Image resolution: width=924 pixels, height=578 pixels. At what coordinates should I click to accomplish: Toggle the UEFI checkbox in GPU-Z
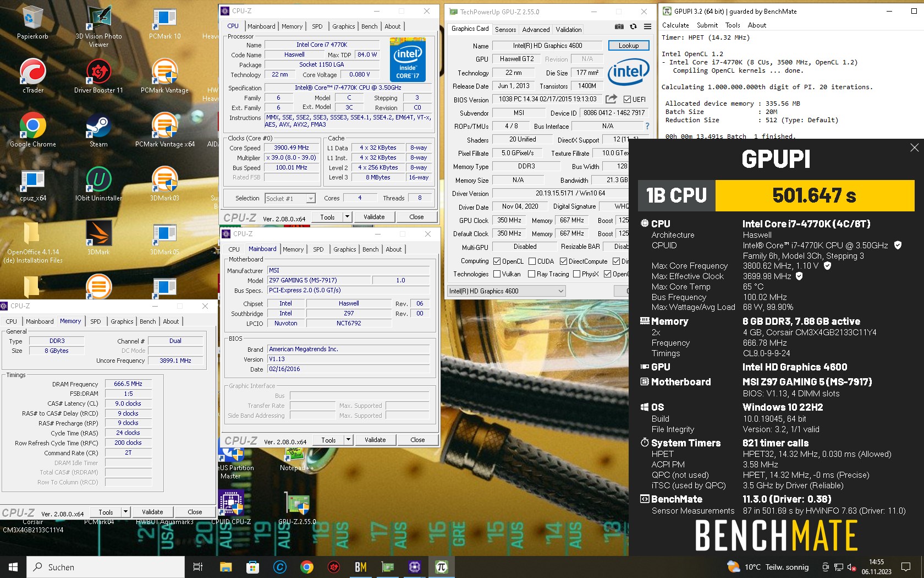(628, 100)
